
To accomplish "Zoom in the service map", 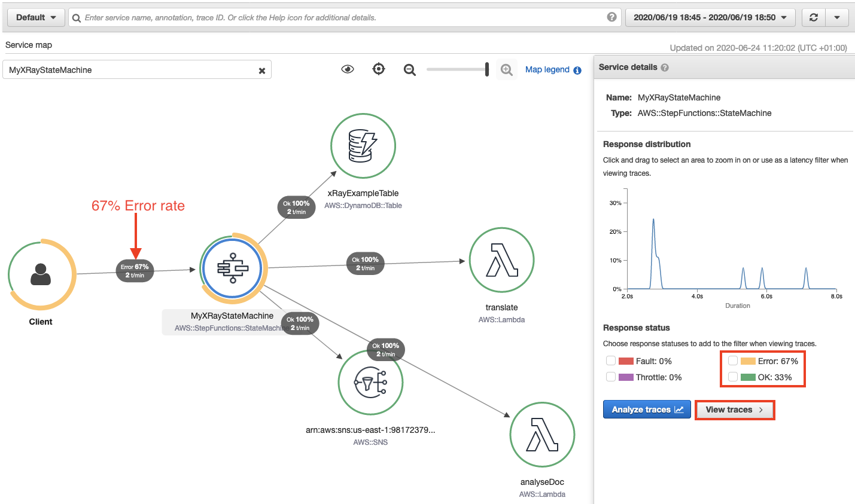I will click(507, 70).
